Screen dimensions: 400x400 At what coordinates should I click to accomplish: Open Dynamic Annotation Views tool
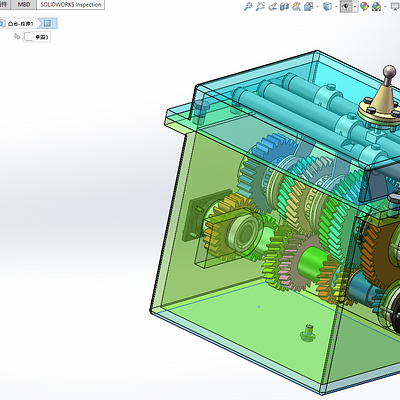296,6
